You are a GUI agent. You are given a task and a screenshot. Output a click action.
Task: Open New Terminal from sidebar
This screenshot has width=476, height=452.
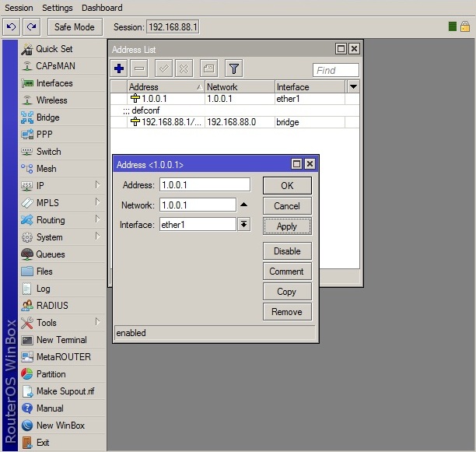[62, 340]
